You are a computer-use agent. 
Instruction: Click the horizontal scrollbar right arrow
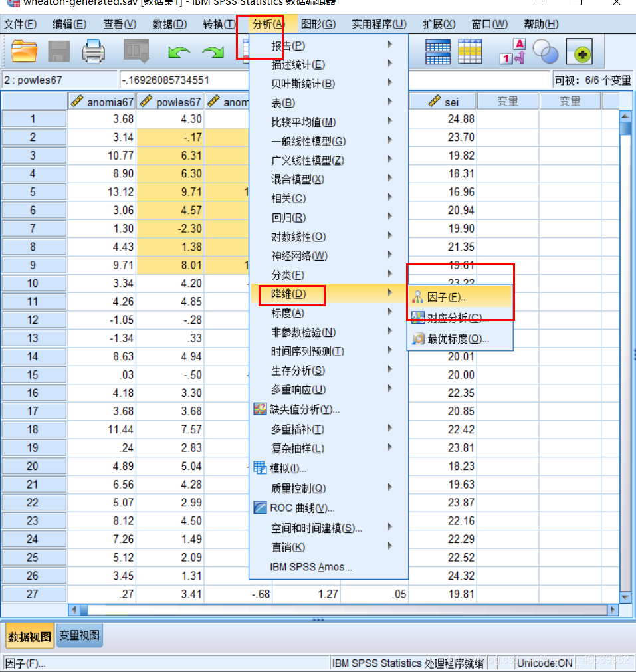coord(613,610)
